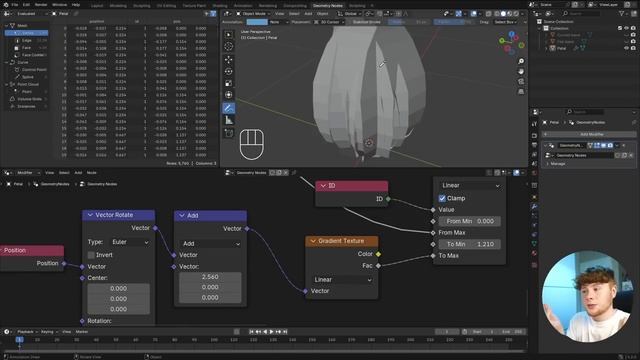Toggle modifier show in render camera button
Screen dimensions: 640x360
tap(610, 145)
